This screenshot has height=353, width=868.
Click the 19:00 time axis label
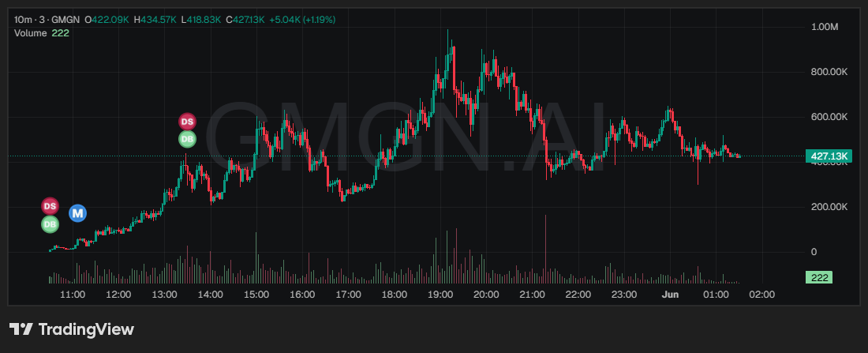tap(440, 295)
